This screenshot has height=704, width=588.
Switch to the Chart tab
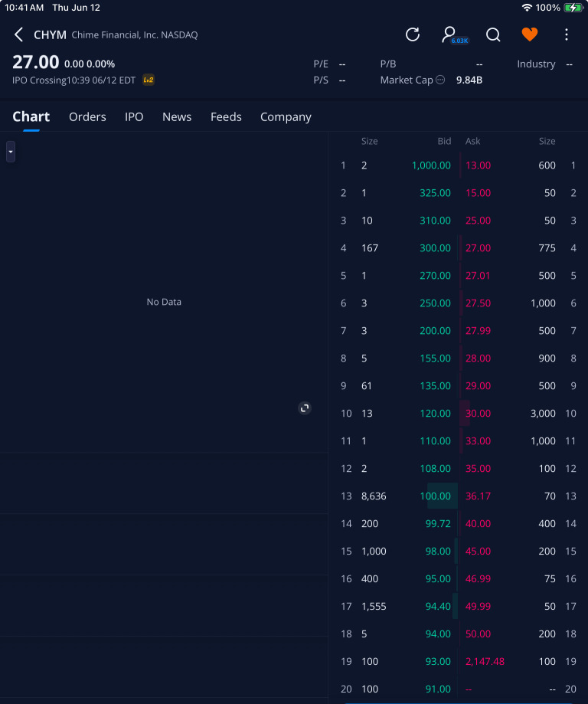tap(31, 116)
